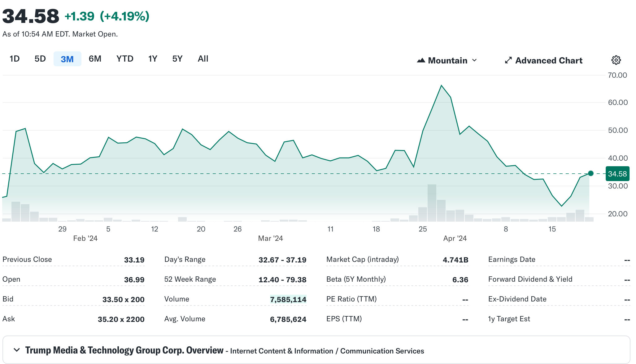Switch to the 1Y time range
636x364 pixels.
click(153, 59)
